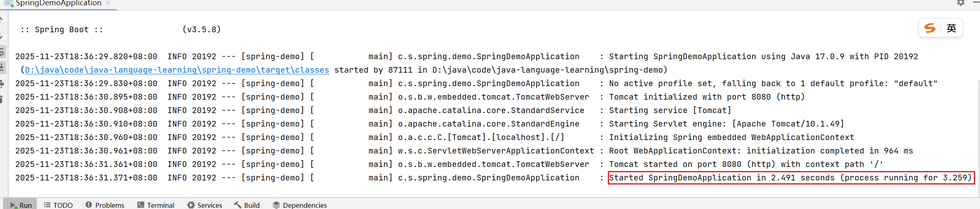Hide the Run tool window with the minimize dash
The image size is (980, 209).
pyautogui.click(x=977, y=3)
